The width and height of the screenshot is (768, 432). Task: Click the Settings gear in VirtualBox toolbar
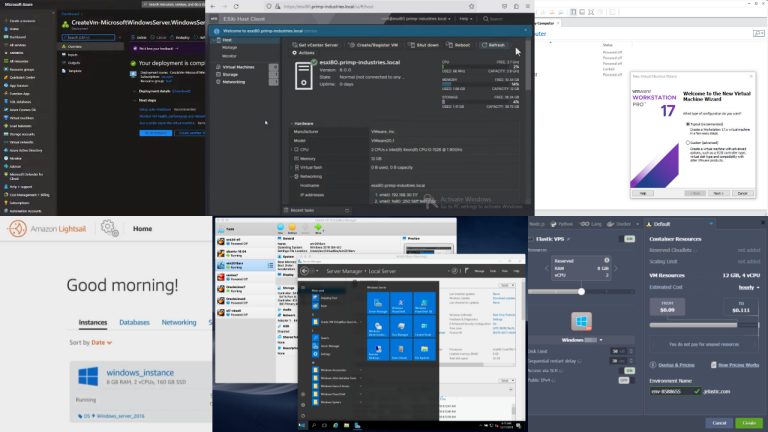tap(292, 228)
